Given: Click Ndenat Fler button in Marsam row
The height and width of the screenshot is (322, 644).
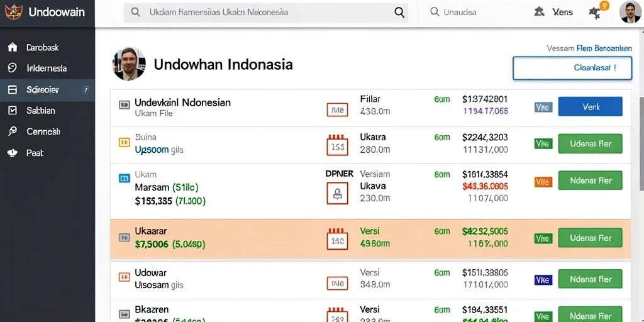Looking at the screenshot, I should pyautogui.click(x=590, y=180).
